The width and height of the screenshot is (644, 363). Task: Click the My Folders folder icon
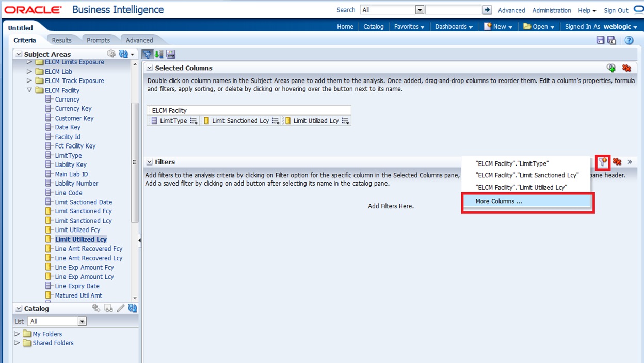[x=27, y=334]
